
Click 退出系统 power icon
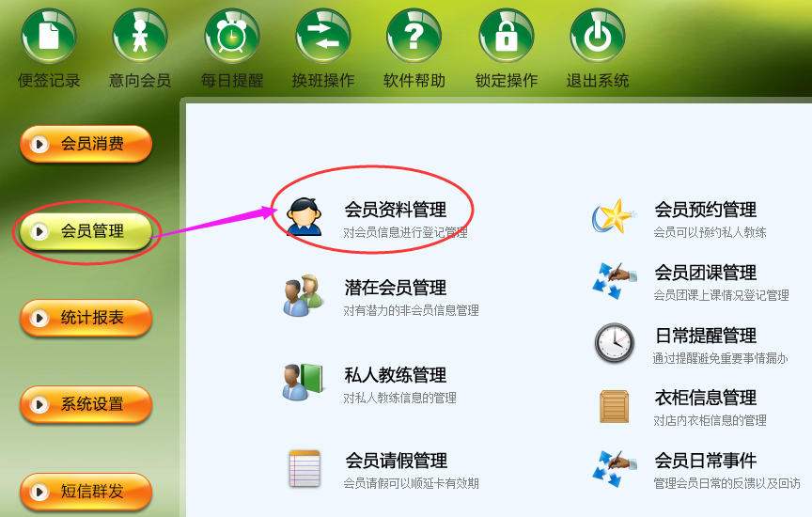(x=597, y=36)
